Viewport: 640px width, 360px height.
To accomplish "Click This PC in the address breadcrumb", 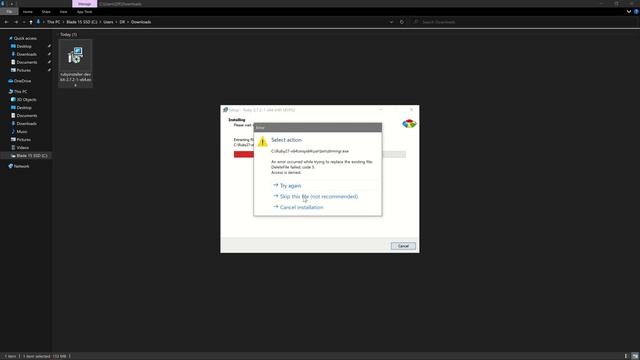I will 53,22.
